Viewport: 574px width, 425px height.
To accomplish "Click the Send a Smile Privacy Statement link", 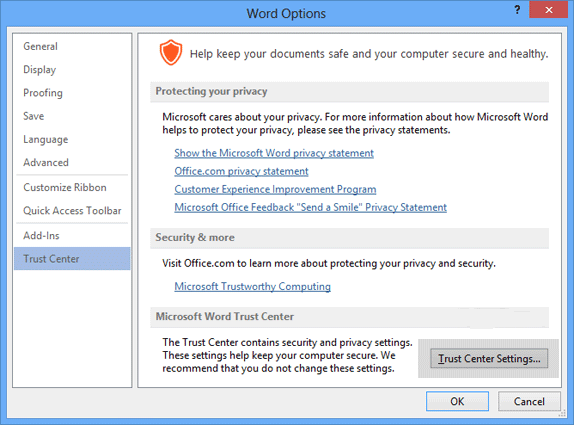I will point(310,207).
